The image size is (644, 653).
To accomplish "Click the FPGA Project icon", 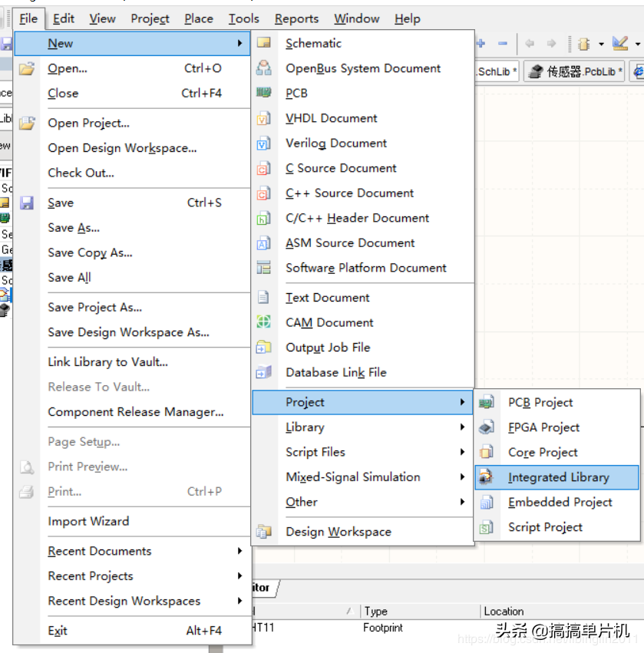I will 486,427.
